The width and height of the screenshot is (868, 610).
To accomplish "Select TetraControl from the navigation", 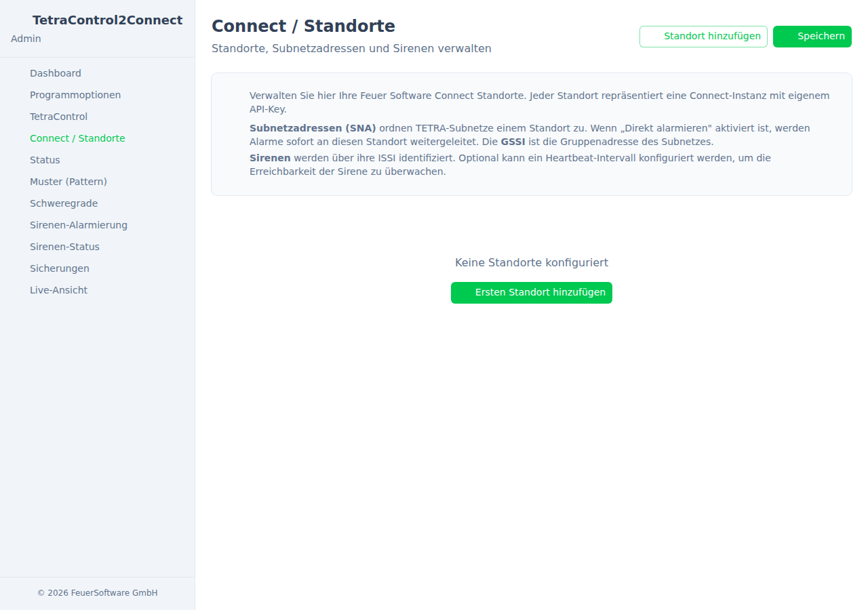I will [x=58, y=117].
